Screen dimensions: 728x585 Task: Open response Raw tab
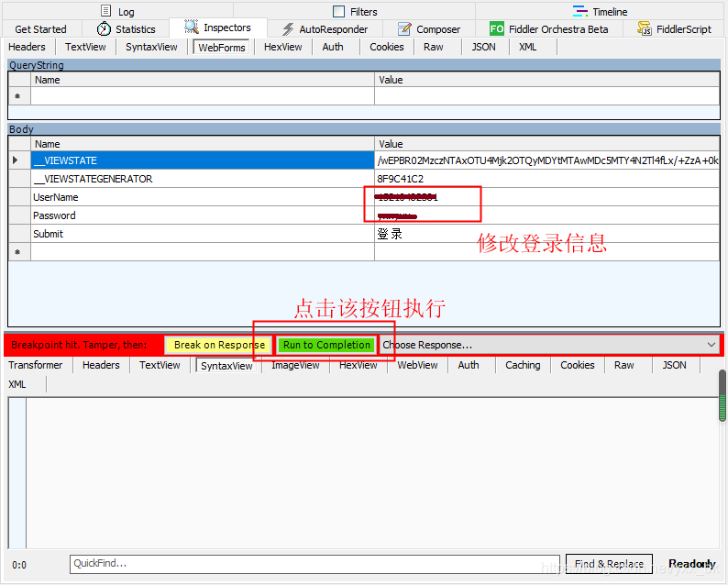tap(624, 365)
